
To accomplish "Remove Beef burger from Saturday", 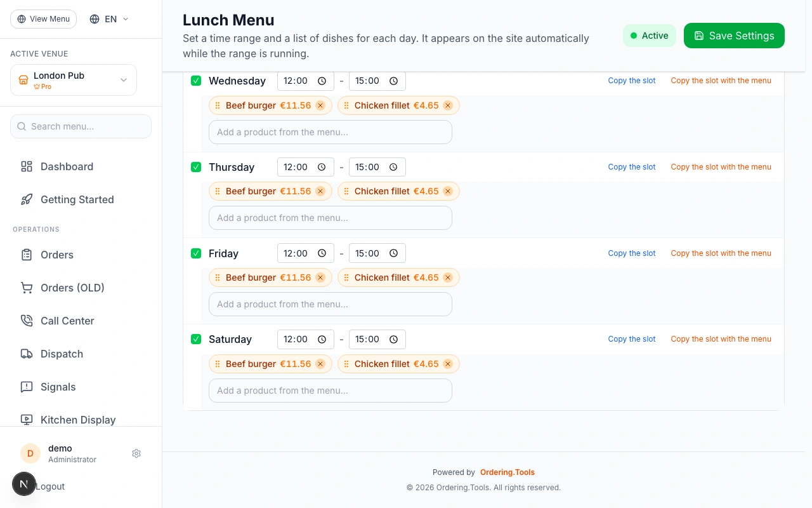I will pos(320,364).
